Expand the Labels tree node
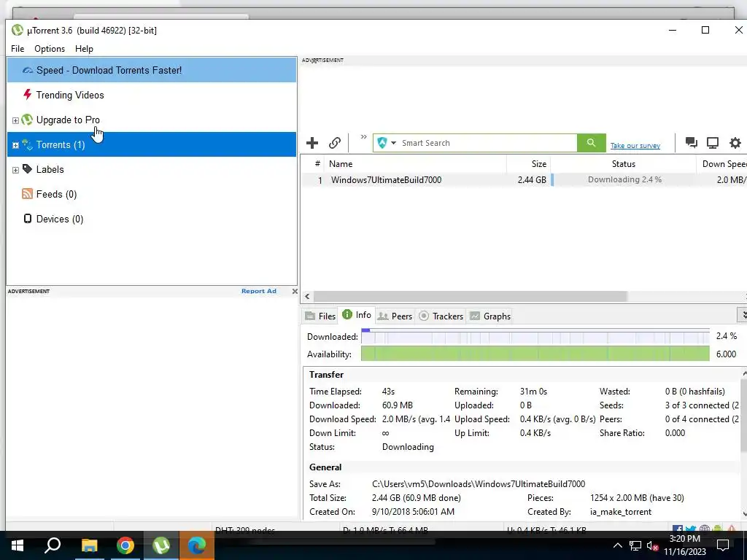Viewport: 747px width, 560px height. pyautogui.click(x=15, y=170)
